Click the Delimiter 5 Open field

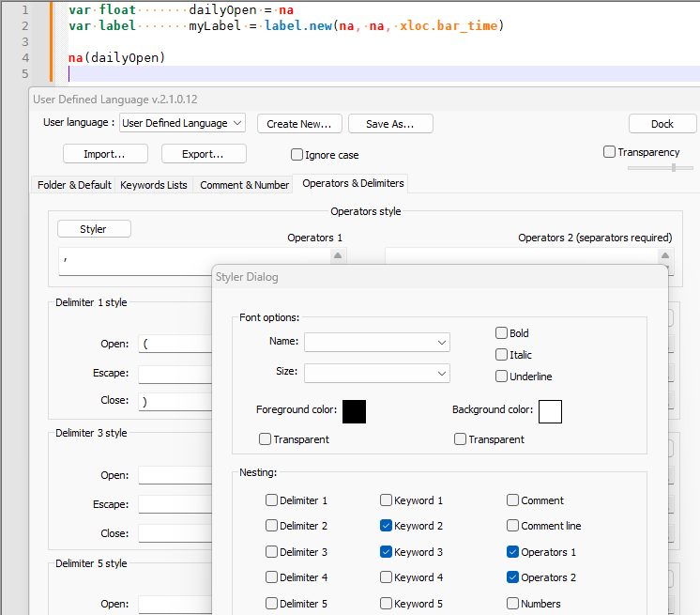pos(175,604)
